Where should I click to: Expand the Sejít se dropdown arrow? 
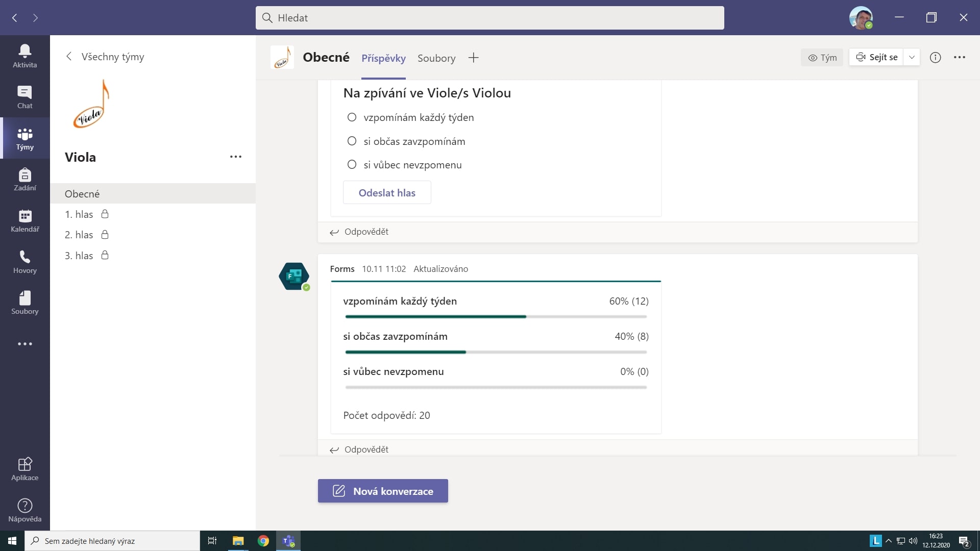coord(912,58)
